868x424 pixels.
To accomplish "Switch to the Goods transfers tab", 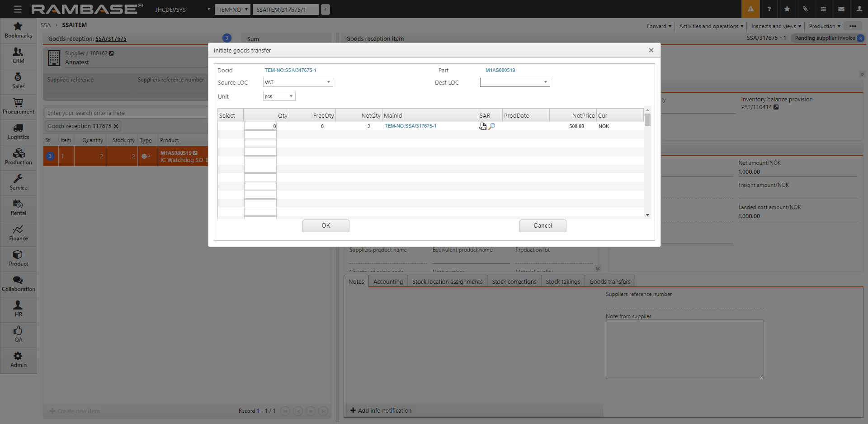I will pos(609,281).
